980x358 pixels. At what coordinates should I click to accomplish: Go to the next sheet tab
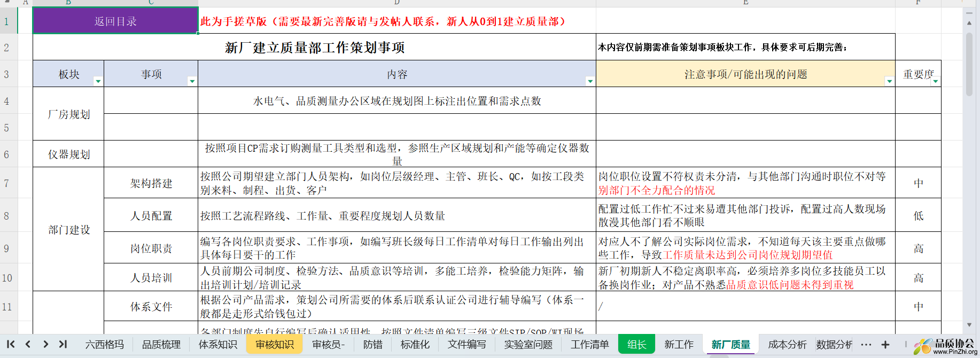46,345
